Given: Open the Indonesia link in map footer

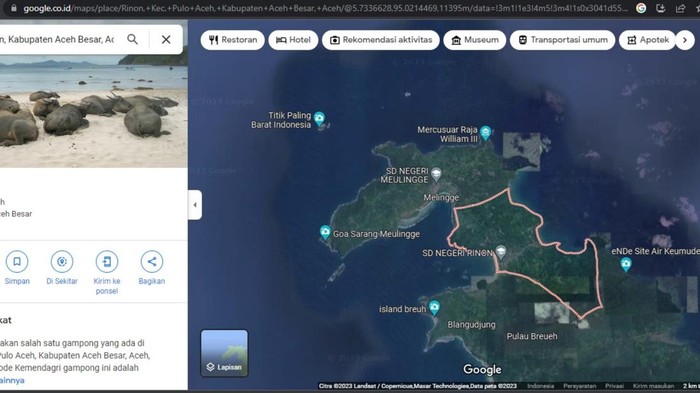Looking at the screenshot, I should click(x=540, y=386).
